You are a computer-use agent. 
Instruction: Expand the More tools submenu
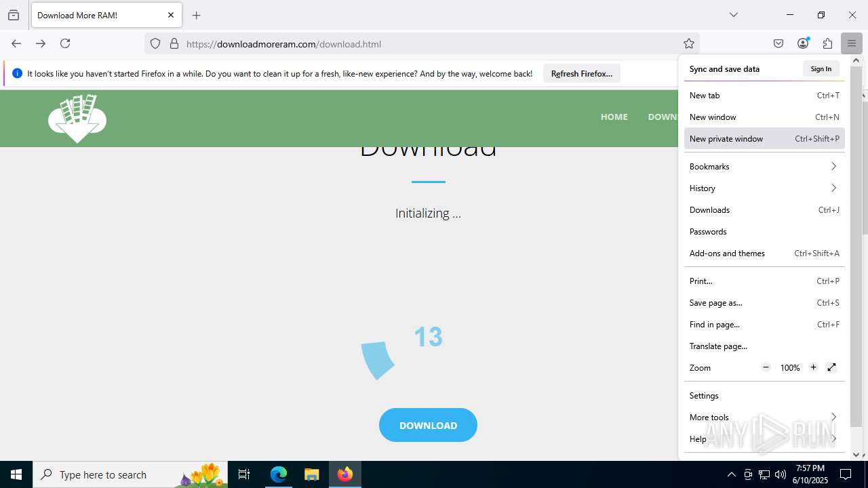(764, 418)
